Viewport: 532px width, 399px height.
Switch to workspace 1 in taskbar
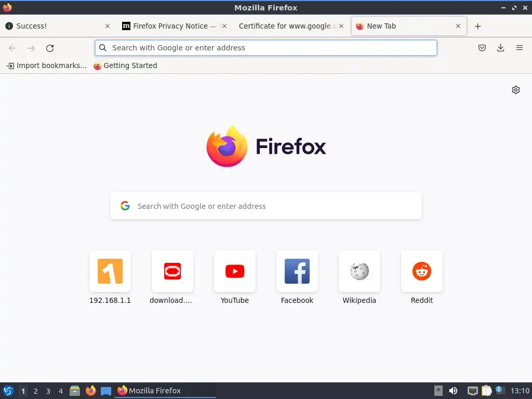coord(23,391)
